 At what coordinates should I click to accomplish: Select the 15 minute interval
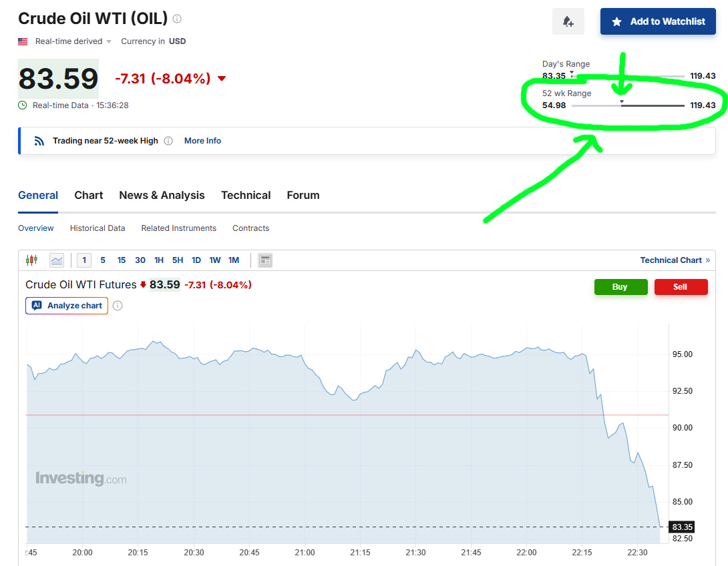(x=121, y=260)
